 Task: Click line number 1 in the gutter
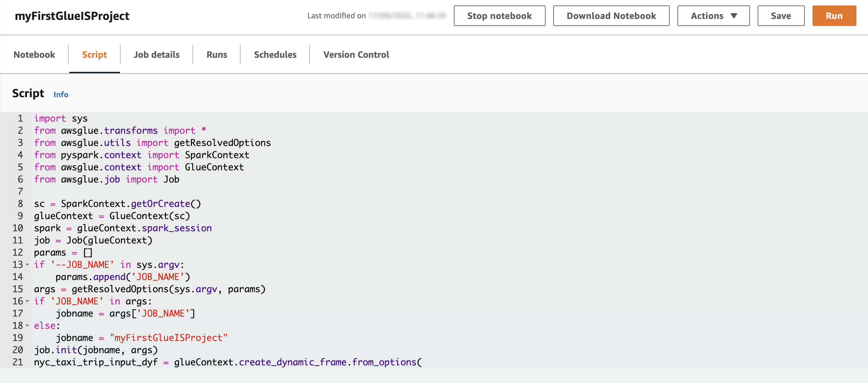(20, 119)
